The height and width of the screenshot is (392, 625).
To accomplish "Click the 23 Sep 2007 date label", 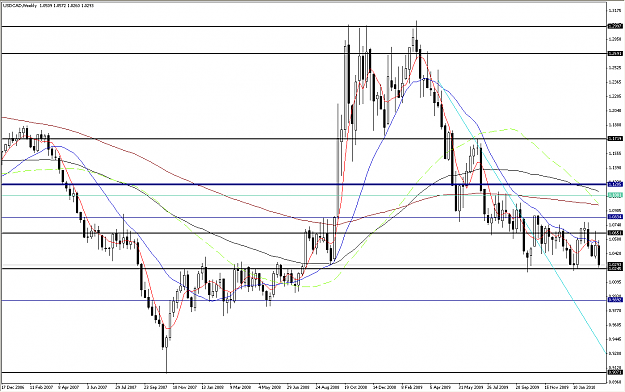I will coord(155,387).
